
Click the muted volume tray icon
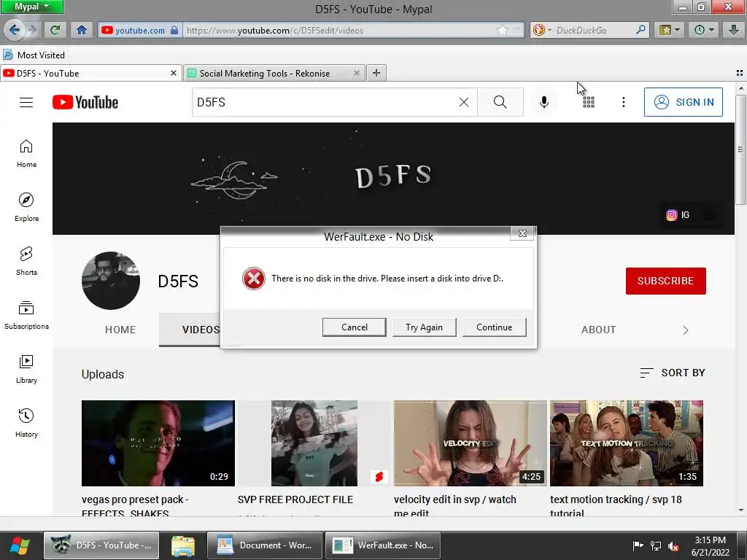coord(673,546)
